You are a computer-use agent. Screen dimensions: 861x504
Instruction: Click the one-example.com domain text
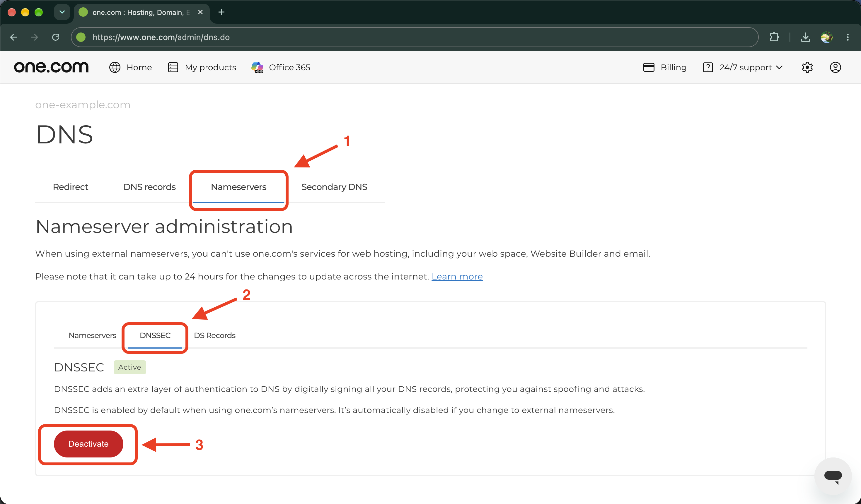tap(83, 104)
